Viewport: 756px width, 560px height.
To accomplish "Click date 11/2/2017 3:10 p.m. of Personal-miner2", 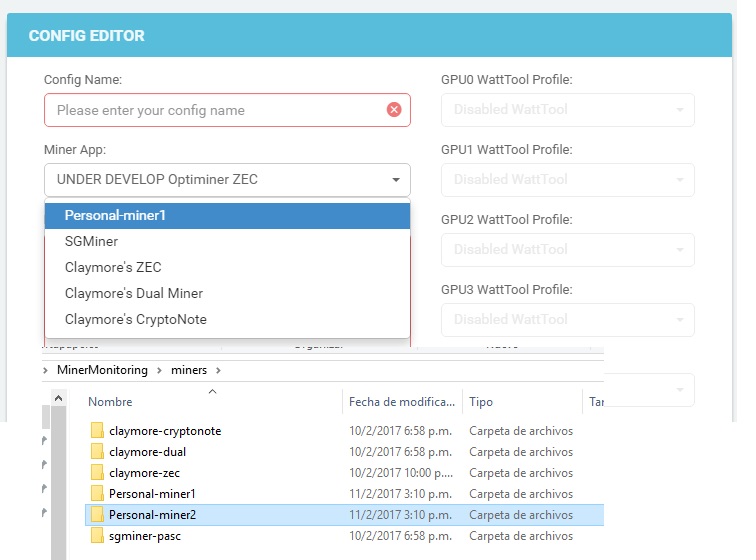I will (400, 515).
